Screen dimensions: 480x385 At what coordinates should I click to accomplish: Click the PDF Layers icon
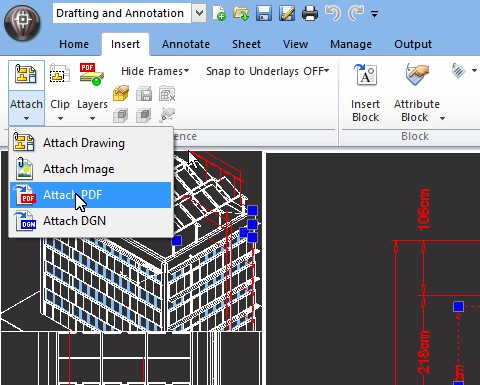point(91,74)
